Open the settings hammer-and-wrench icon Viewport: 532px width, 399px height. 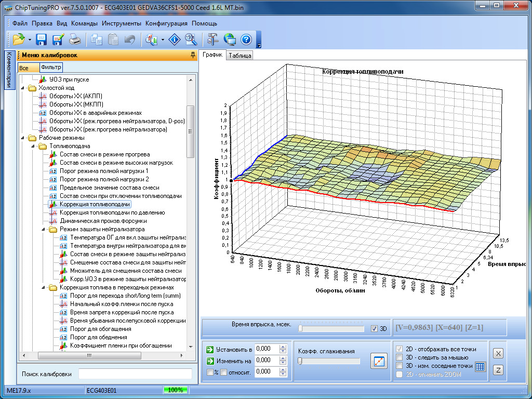(213, 39)
